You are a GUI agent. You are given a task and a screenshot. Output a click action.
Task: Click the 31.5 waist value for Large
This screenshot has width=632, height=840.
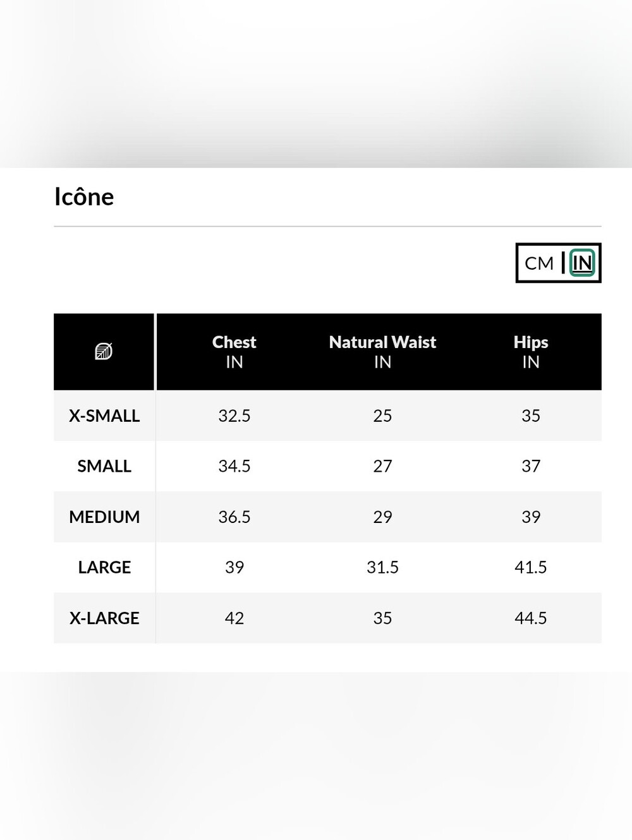(382, 567)
